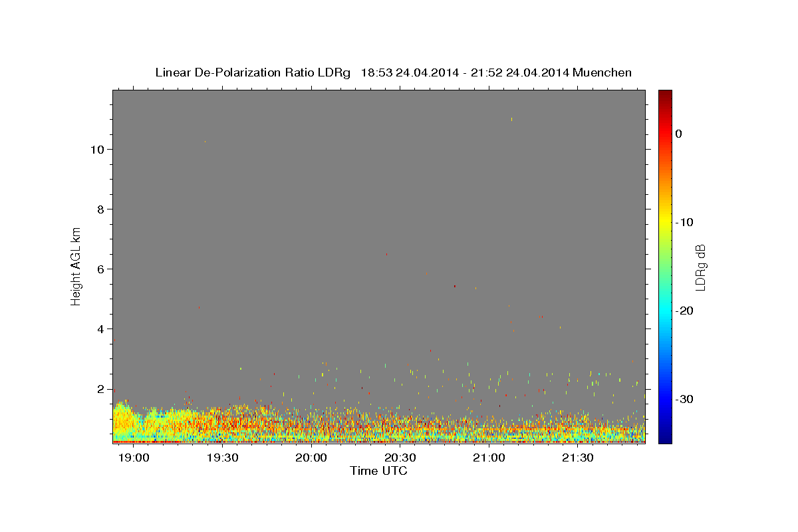Click the 21:00 time tick label

click(x=489, y=458)
